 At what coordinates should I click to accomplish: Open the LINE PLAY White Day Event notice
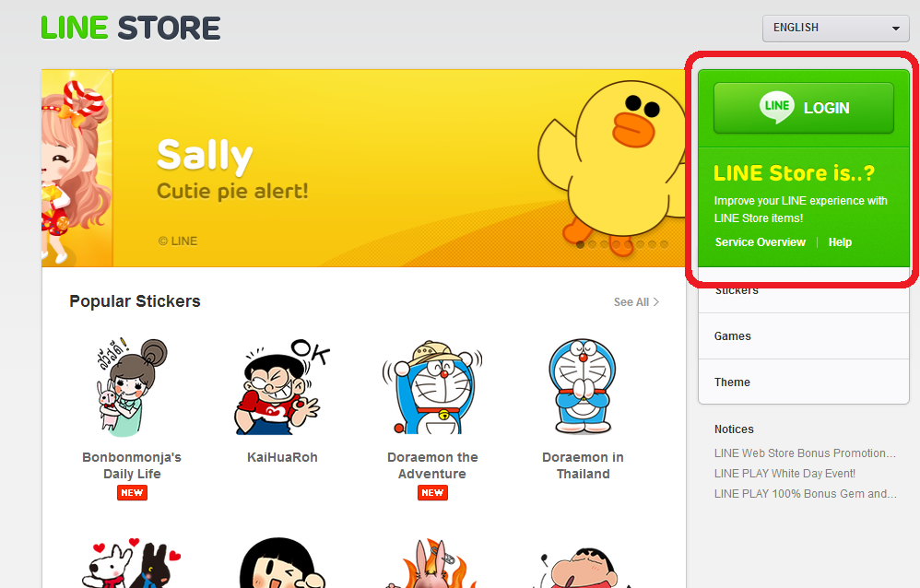pyautogui.click(x=784, y=474)
